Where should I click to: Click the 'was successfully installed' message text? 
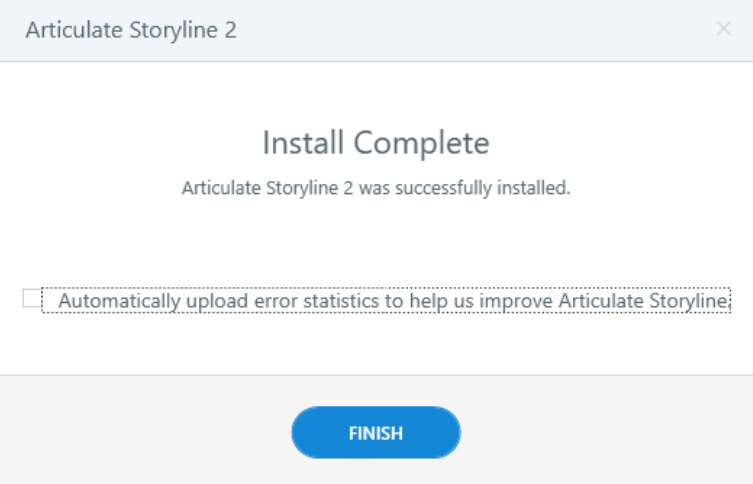[375, 188]
